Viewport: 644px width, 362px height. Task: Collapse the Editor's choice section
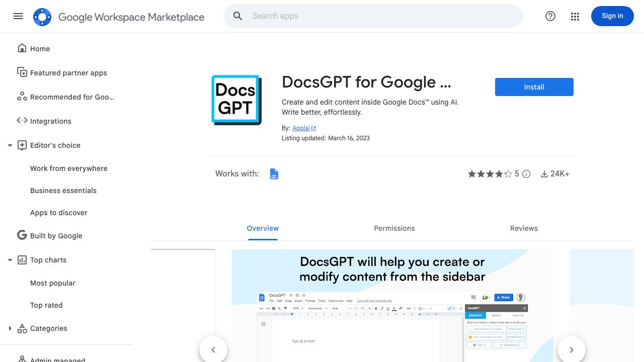tap(10, 145)
